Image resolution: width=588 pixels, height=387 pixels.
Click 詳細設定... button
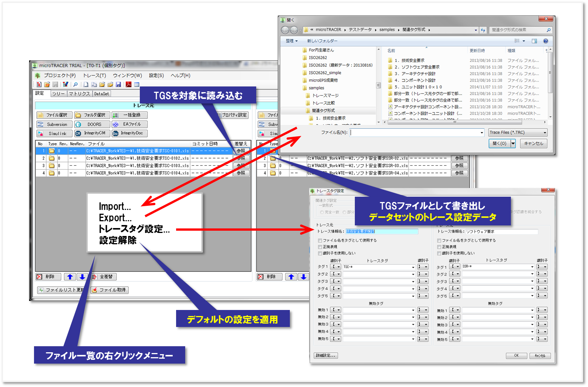pyautogui.click(x=326, y=356)
